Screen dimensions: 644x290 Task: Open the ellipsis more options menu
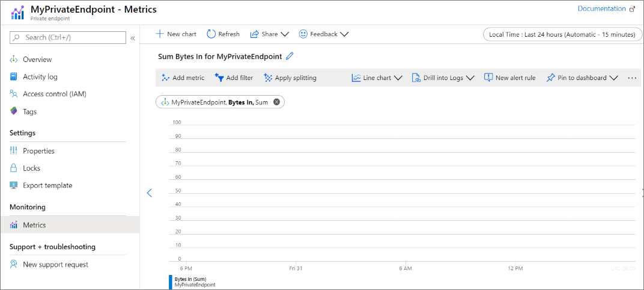pyautogui.click(x=631, y=78)
